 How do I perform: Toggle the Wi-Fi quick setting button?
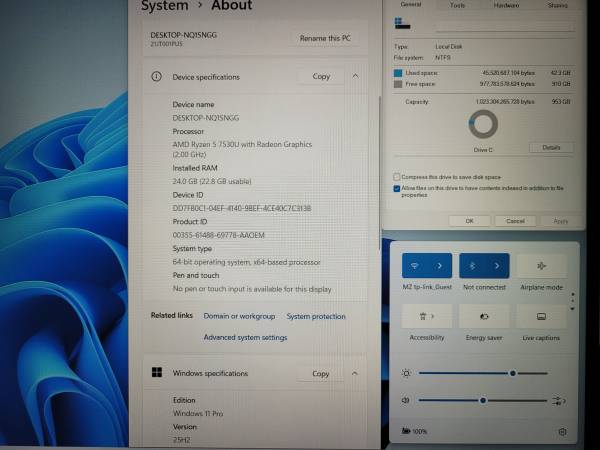[x=414, y=266]
